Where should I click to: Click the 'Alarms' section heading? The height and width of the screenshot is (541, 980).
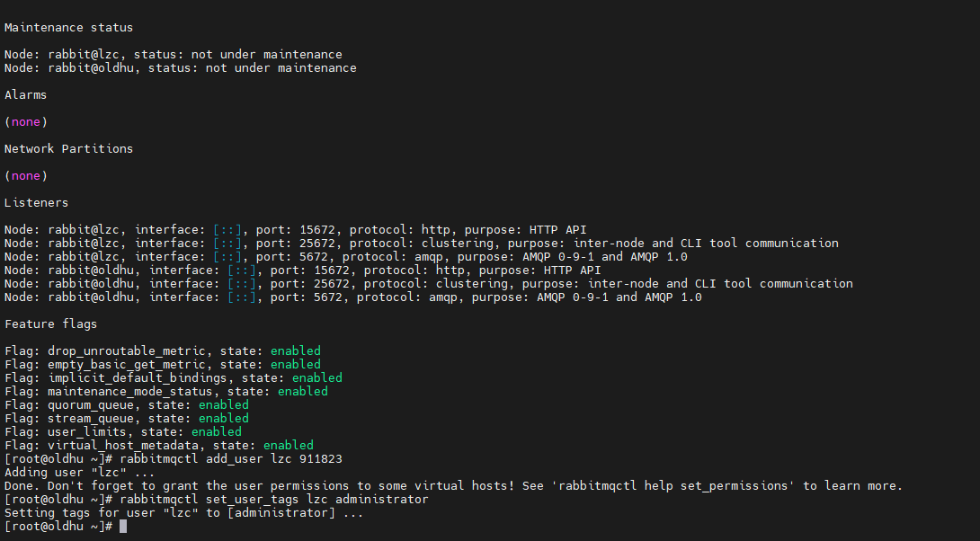(x=26, y=95)
